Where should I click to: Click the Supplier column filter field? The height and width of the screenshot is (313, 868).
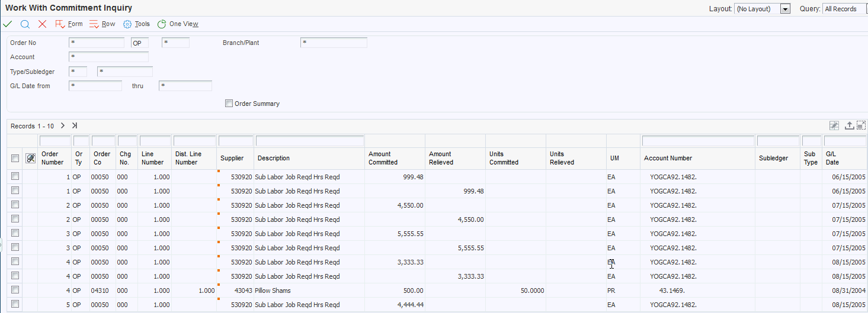pos(235,141)
